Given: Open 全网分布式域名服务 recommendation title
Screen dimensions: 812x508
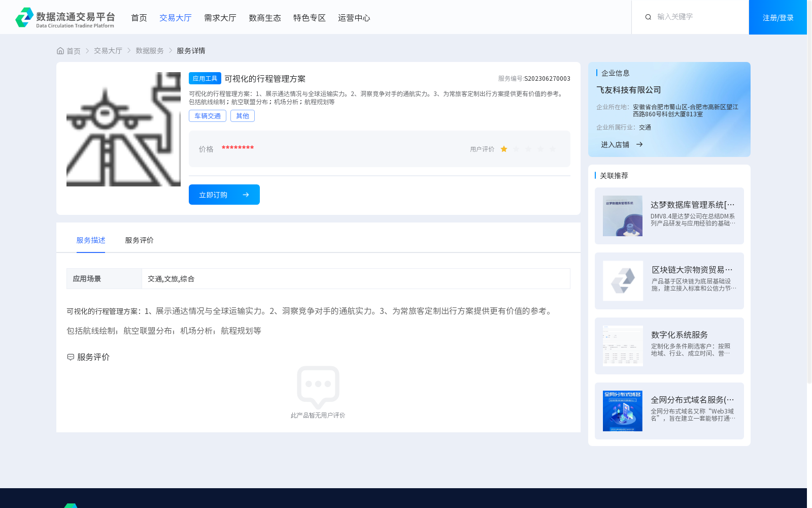Looking at the screenshot, I should [x=693, y=400].
